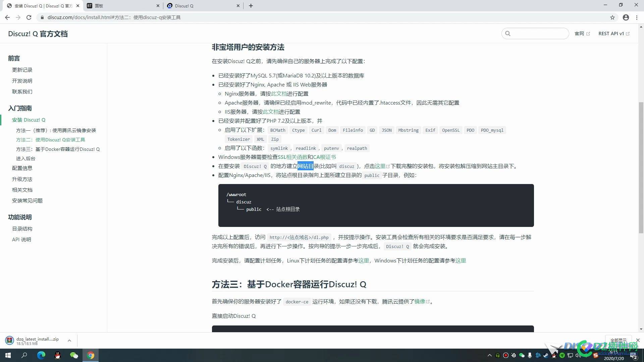The width and height of the screenshot is (644, 362).
Task: Open the microphone tray icon
Action: (530, 355)
